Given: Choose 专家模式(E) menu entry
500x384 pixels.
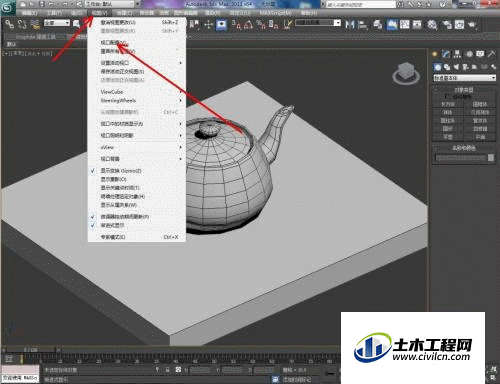Looking at the screenshot, I should (137, 237).
